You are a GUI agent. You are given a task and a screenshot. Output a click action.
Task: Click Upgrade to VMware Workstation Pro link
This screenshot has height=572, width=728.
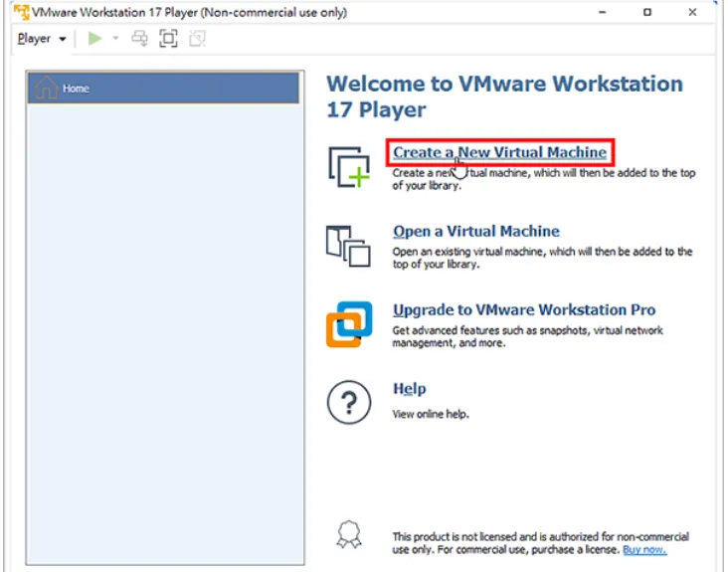coord(524,309)
